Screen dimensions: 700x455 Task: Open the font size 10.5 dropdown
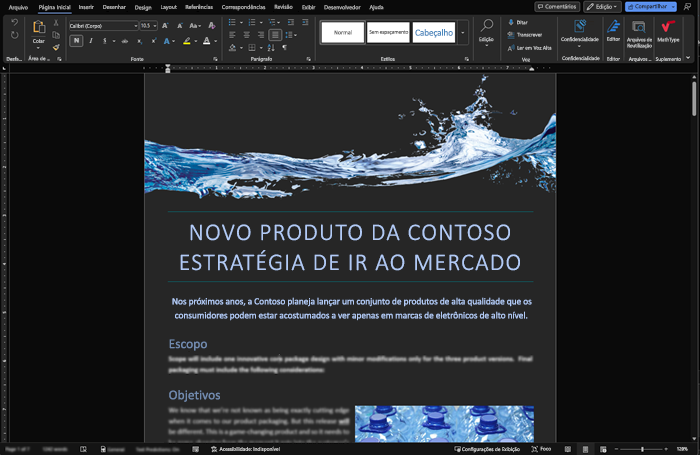[x=155, y=26]
